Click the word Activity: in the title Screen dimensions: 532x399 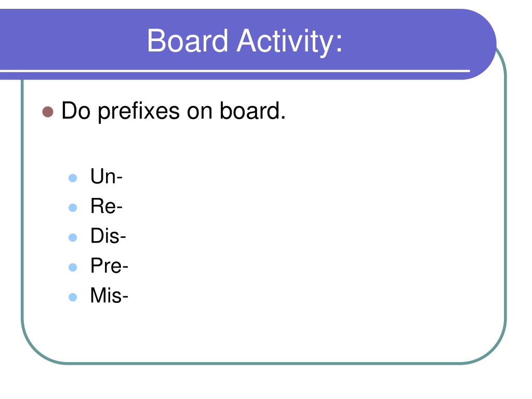click(x=290, y=42)
